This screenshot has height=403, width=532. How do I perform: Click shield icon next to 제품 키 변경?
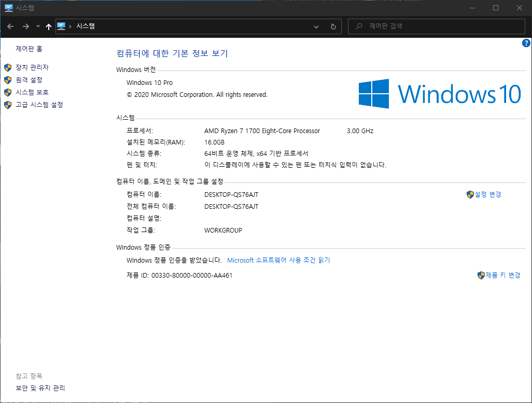(x=481, y=275)
